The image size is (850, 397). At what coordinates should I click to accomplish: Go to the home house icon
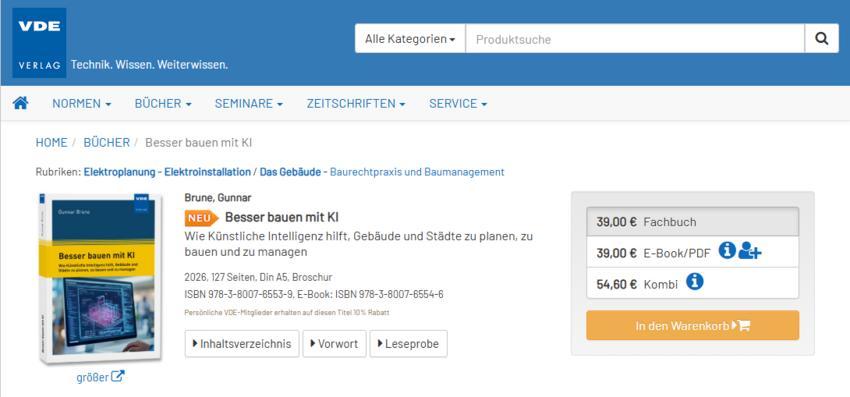[21, 103]
